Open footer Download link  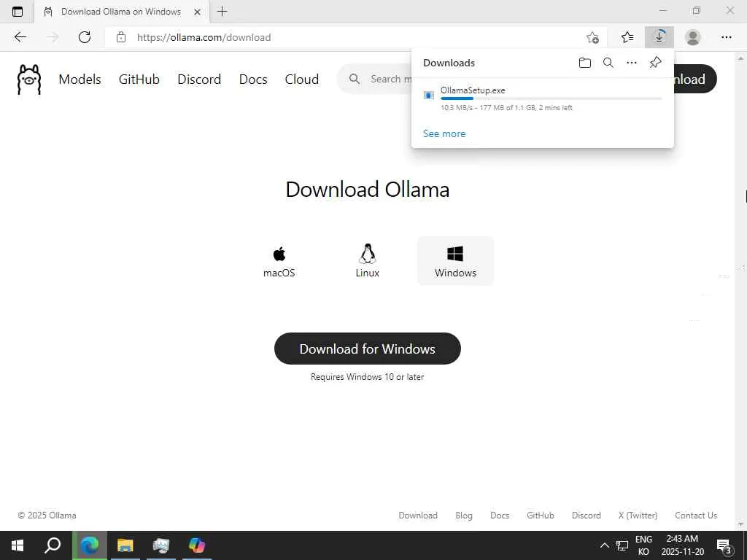click(418, 516)
